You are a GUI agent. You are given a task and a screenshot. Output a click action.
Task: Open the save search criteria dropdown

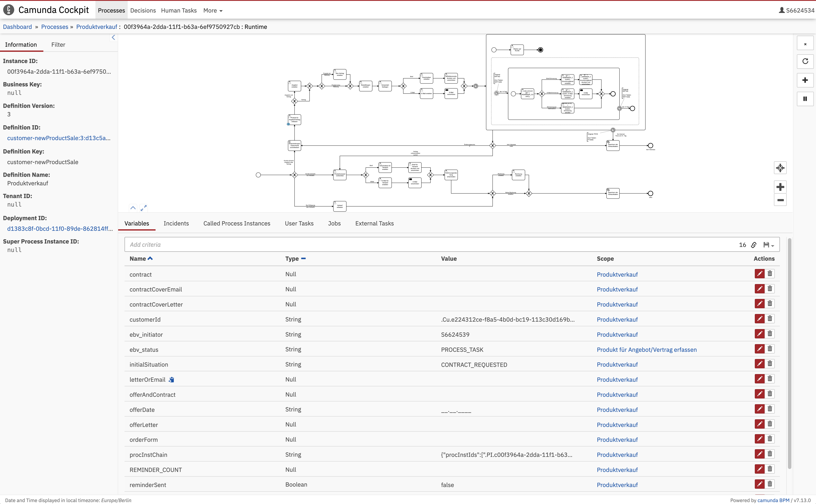(769, 245)
